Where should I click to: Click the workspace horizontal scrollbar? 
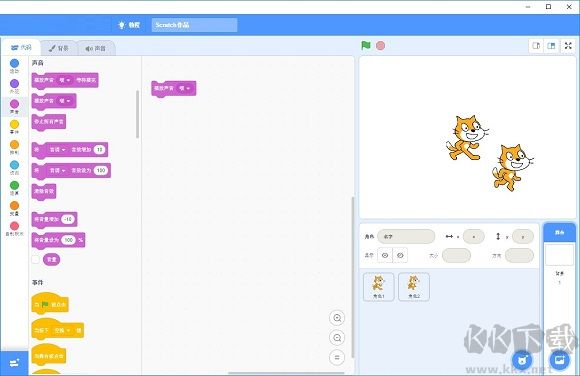[286, 373]
